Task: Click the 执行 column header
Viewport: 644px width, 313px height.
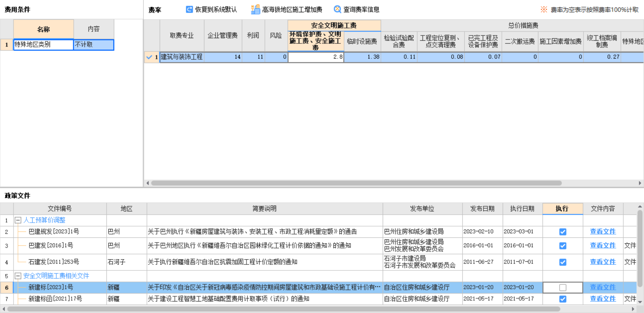Action: click(x=562, y=209)
